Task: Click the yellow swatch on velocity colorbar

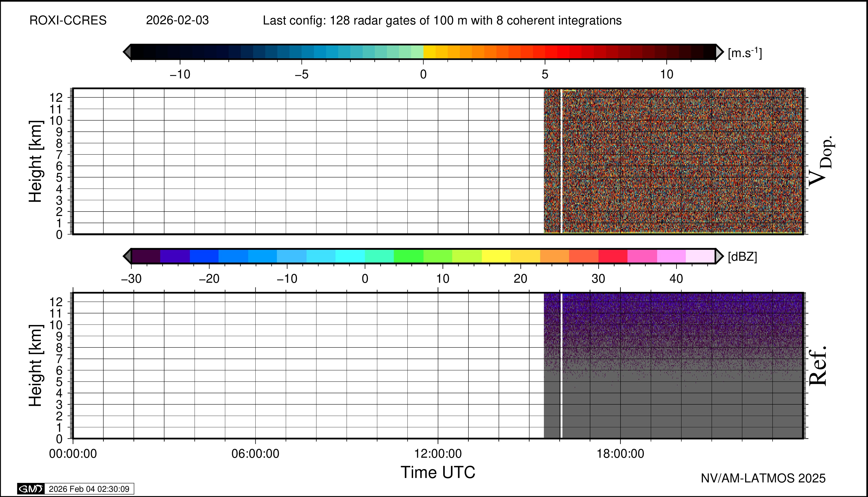Action: point(430,52)
